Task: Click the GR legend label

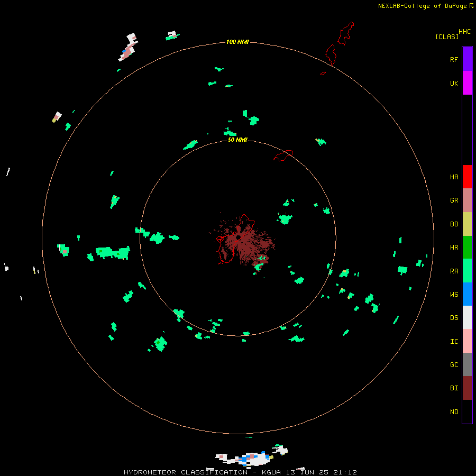Action: click(x=454, y=200)
